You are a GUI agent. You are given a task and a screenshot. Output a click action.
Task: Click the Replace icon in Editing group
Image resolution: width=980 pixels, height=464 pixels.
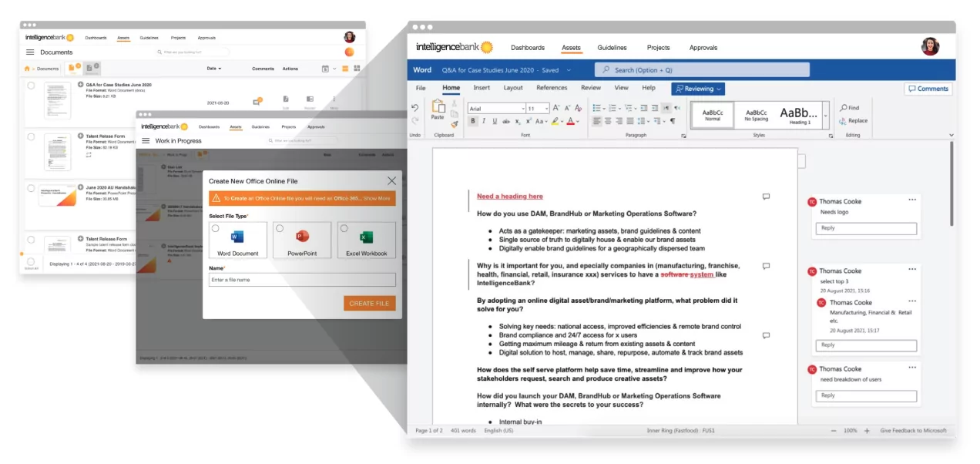(844, 121)
